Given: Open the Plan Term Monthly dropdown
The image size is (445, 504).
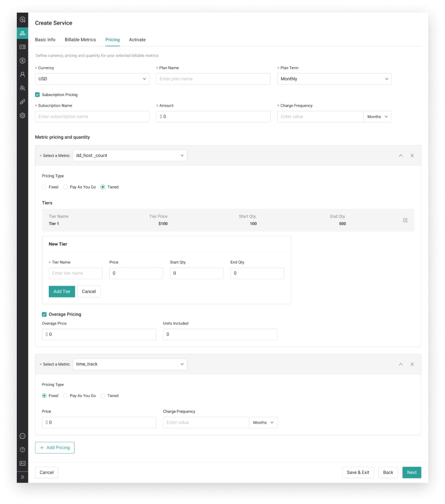Looking at the screenshot, I should point(334,79).
